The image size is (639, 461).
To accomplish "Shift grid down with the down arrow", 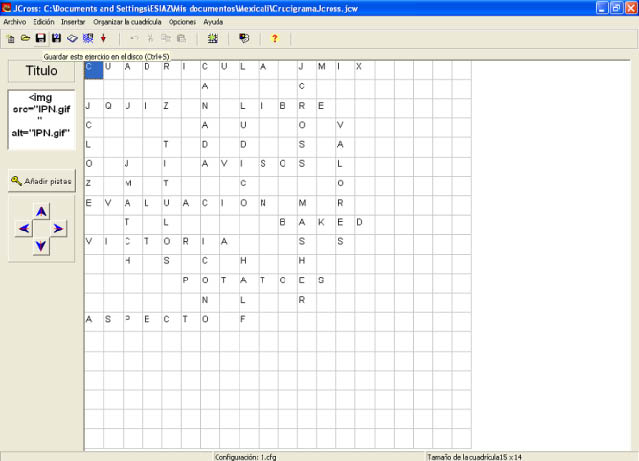I will click(41, 246).
